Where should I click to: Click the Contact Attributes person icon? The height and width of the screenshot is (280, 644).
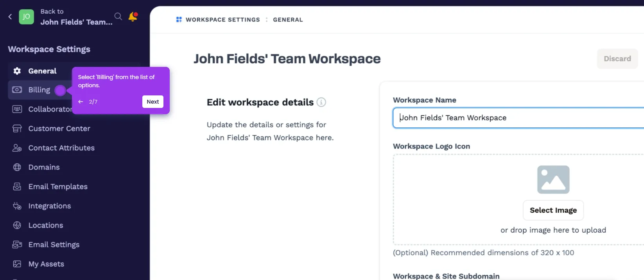[17, 148]
